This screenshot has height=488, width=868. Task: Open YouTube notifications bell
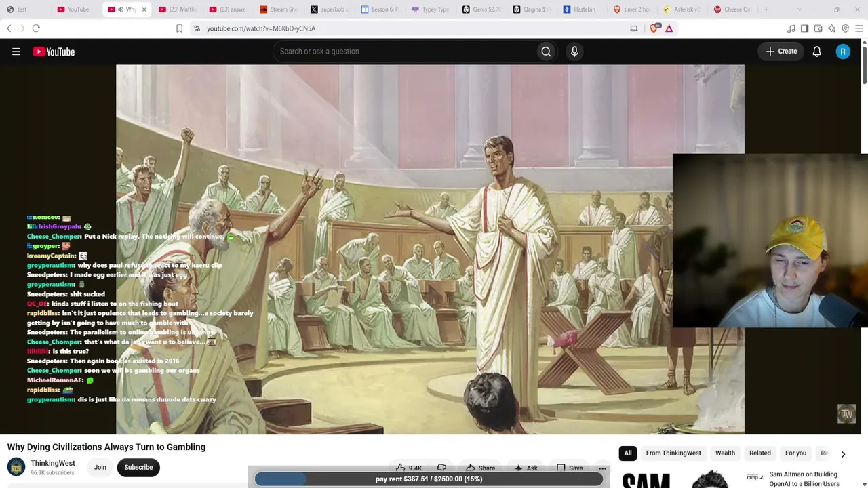816,52
